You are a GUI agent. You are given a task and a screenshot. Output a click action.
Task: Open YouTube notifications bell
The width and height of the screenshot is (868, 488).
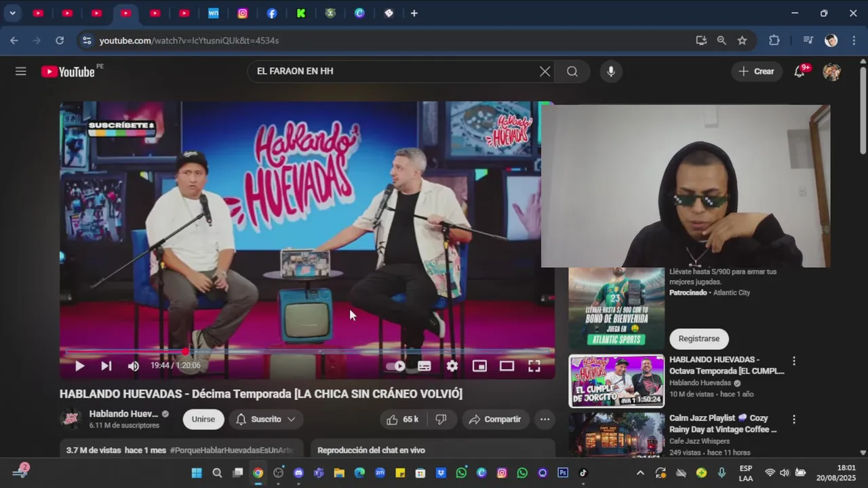click(800, 71)
